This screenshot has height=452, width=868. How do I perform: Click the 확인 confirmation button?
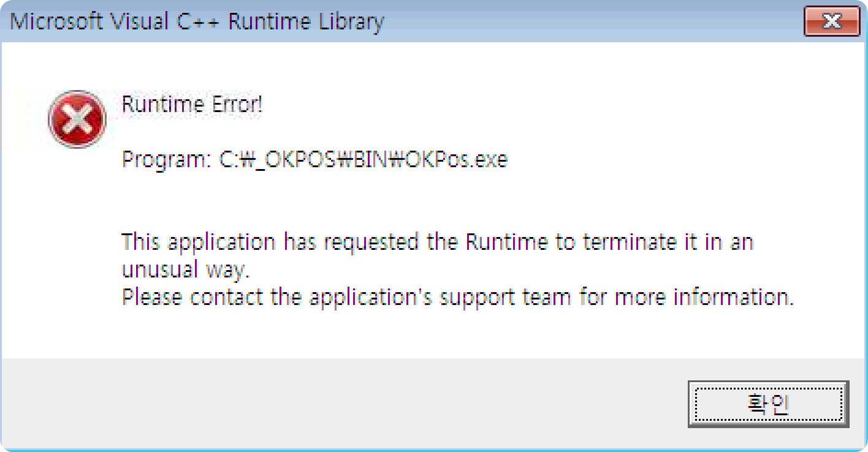click(768, 404)
